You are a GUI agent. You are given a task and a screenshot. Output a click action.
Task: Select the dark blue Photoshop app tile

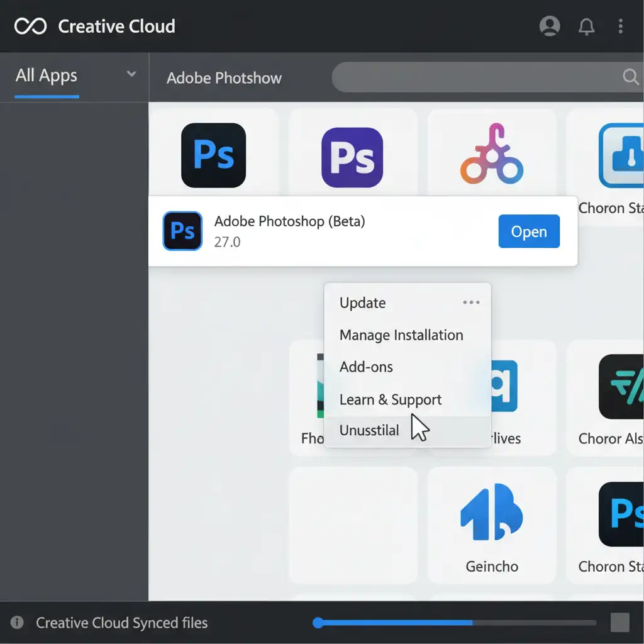(213, 155)
